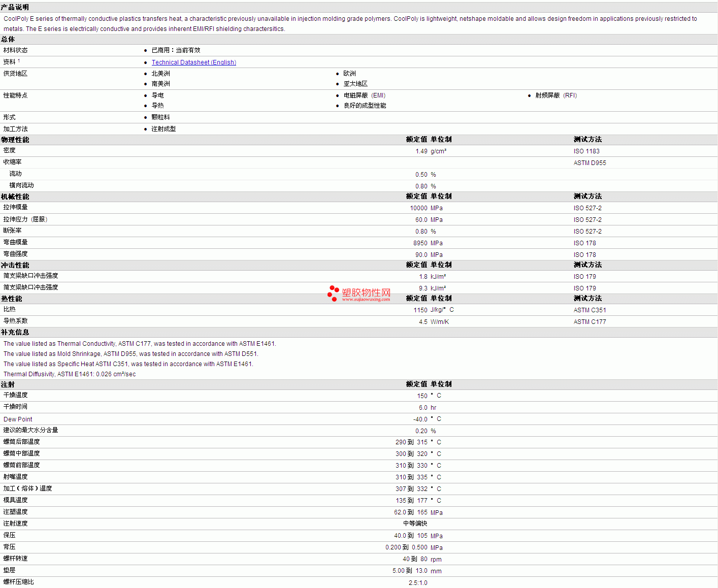Select the 比热 row label

[x=10, y=309]
